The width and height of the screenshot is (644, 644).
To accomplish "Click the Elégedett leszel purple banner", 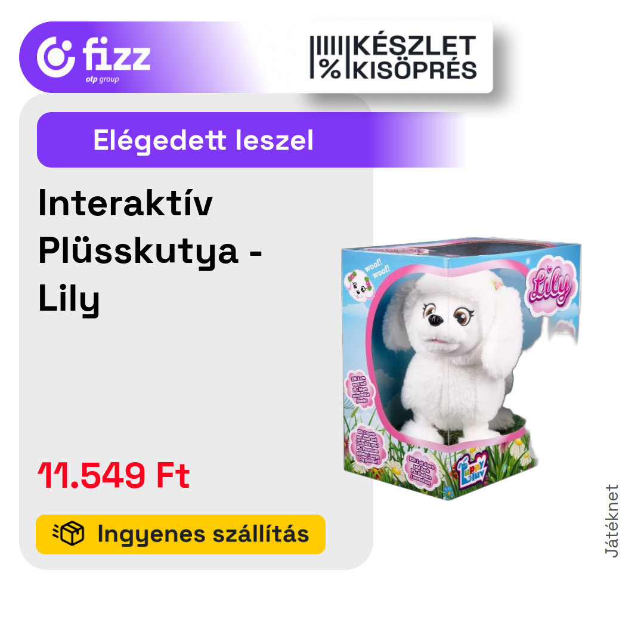I will [x=250, y=140].
